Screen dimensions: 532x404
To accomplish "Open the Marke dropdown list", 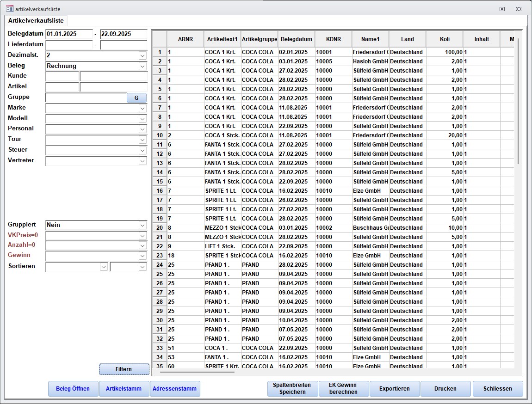I will [142, 108].
